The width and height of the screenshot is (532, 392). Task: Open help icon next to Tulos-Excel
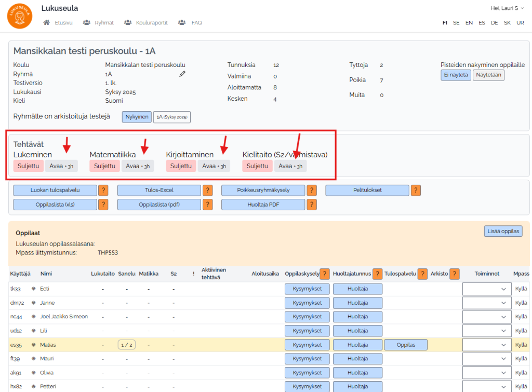tap(207, 191)
